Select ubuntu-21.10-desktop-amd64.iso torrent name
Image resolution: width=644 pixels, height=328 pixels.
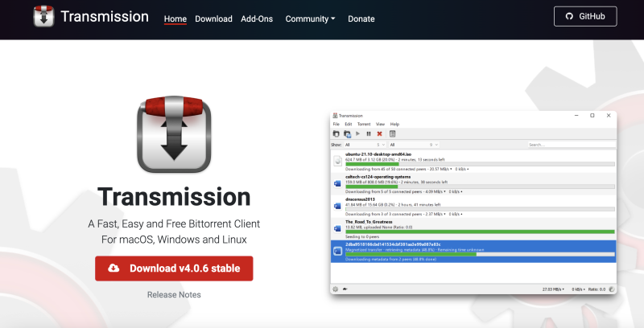[x=378, y=154]
